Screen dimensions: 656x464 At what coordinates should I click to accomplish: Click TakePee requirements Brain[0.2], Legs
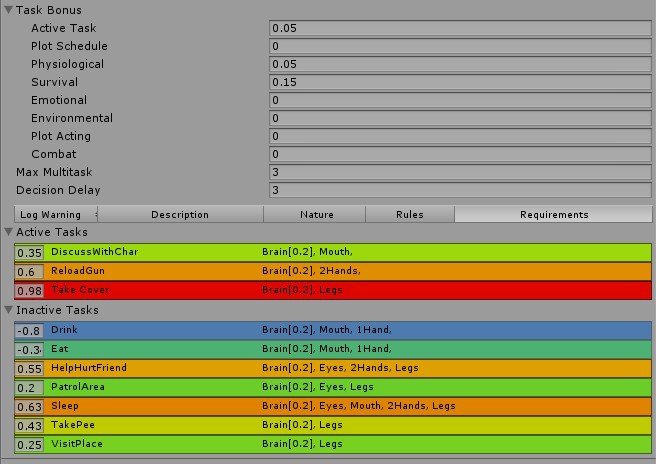coord(302,425)
